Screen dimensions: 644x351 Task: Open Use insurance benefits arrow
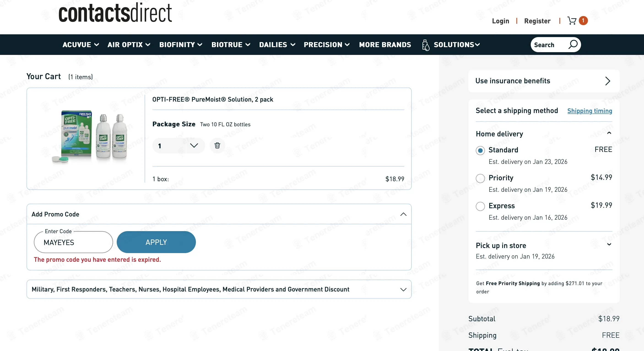[608, 81]
